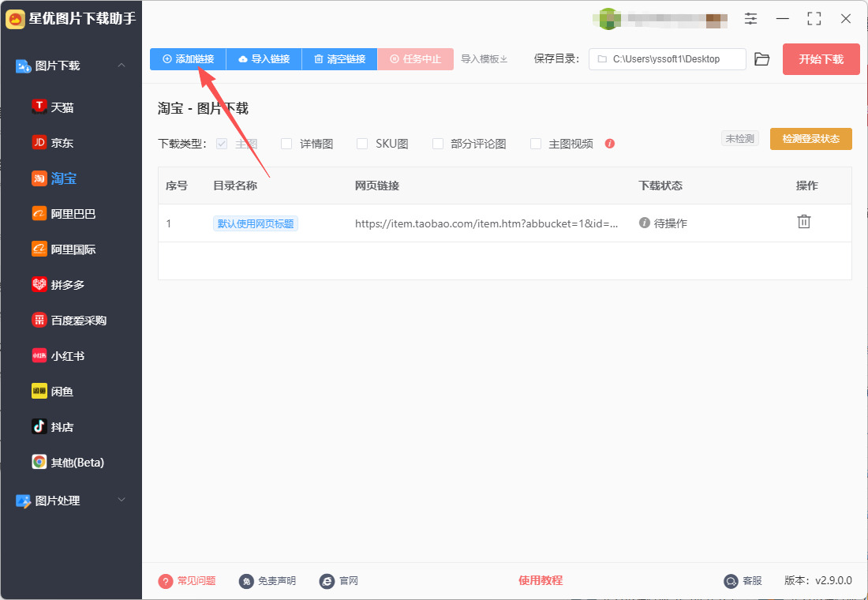Viewport: 868px width, 600px height.
Task: Enable the 详情图 checkbox
Action: click(x=286, y=144)
